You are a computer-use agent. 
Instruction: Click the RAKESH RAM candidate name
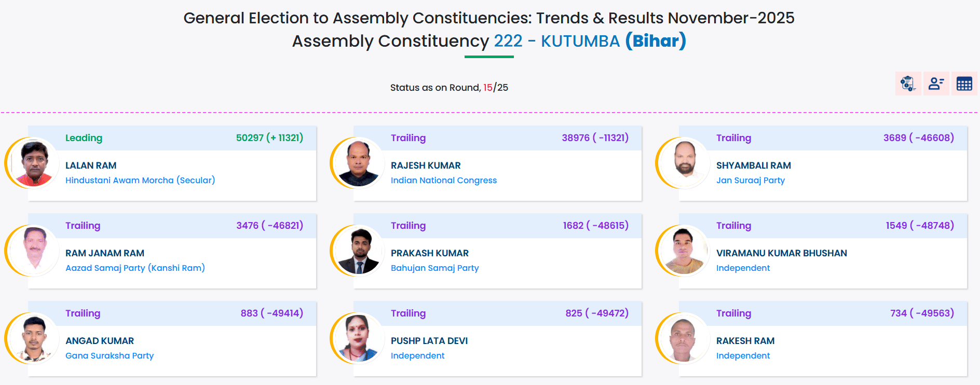(x=745, y=341)
